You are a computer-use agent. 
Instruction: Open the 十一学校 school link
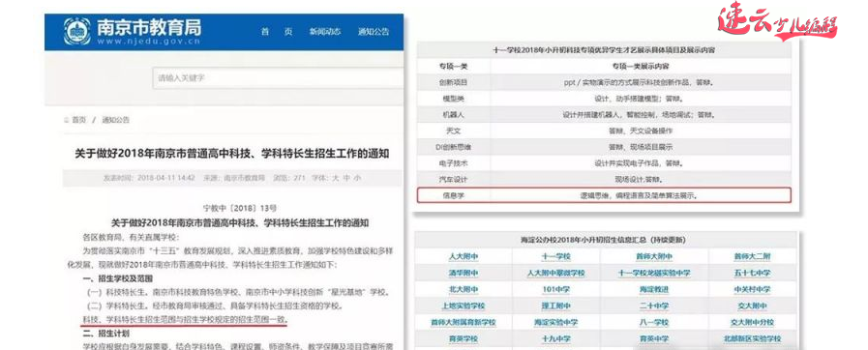pyautogui.click(x=555, y=256)
